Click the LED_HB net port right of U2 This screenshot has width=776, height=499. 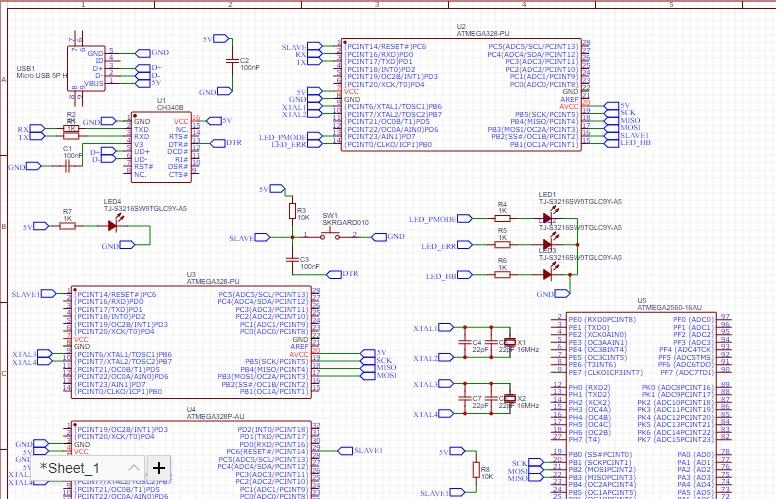[x=612, y=143]
